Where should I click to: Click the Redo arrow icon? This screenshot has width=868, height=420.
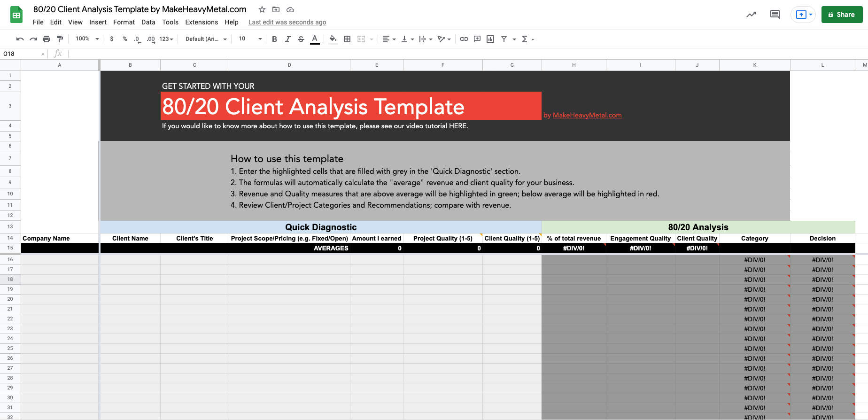pos(33,39)
